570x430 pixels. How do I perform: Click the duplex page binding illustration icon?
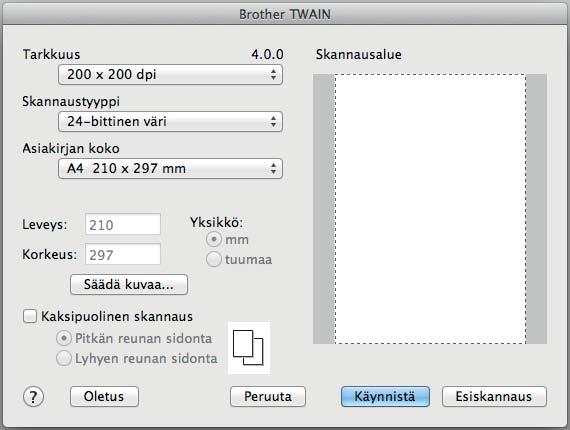pyautogui.click(x=249, y=347)
